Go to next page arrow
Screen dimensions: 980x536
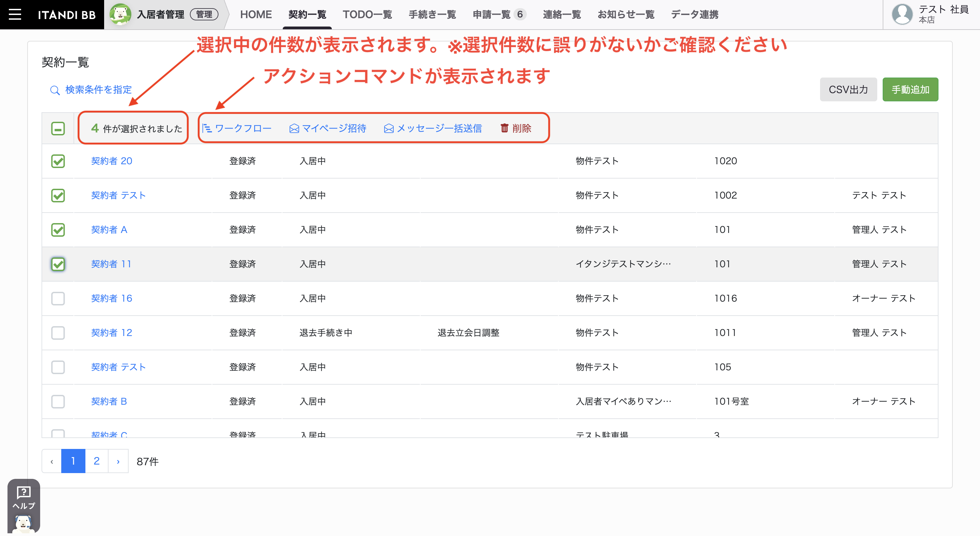pyautogui.click(x=118, y=461)
